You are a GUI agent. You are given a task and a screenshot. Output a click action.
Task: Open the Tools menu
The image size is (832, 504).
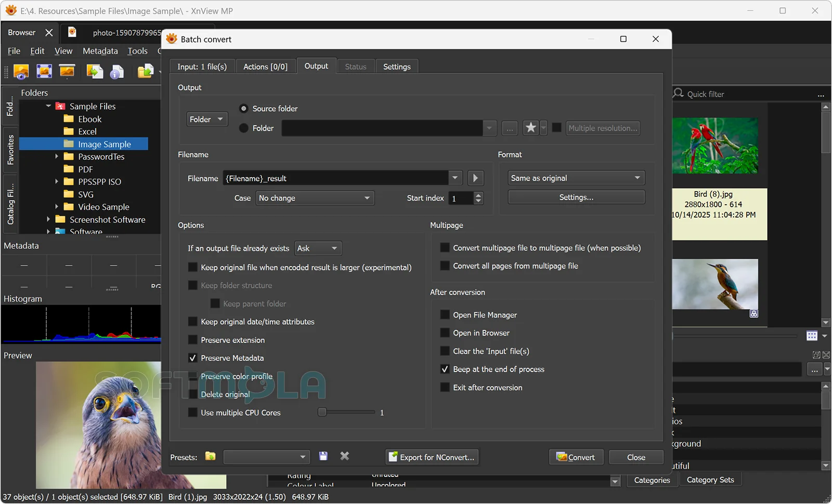137,51
